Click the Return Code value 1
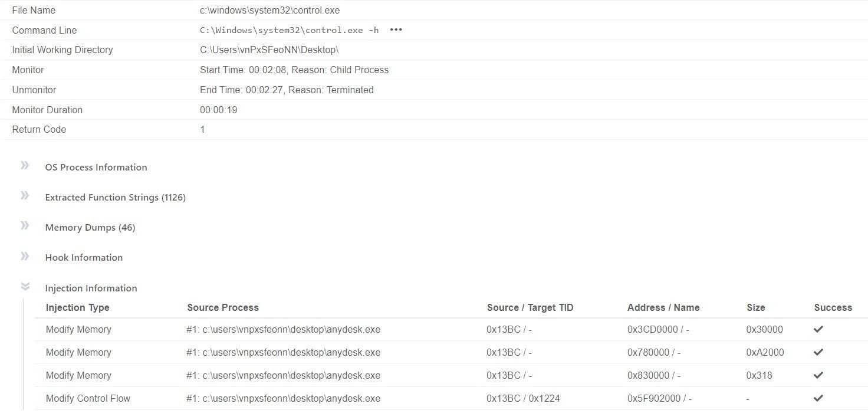868x420 pixels. (x=202, y=129)
